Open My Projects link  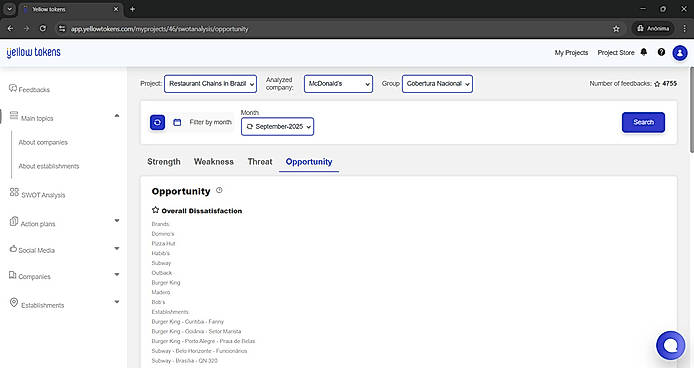tap(571, 53)
